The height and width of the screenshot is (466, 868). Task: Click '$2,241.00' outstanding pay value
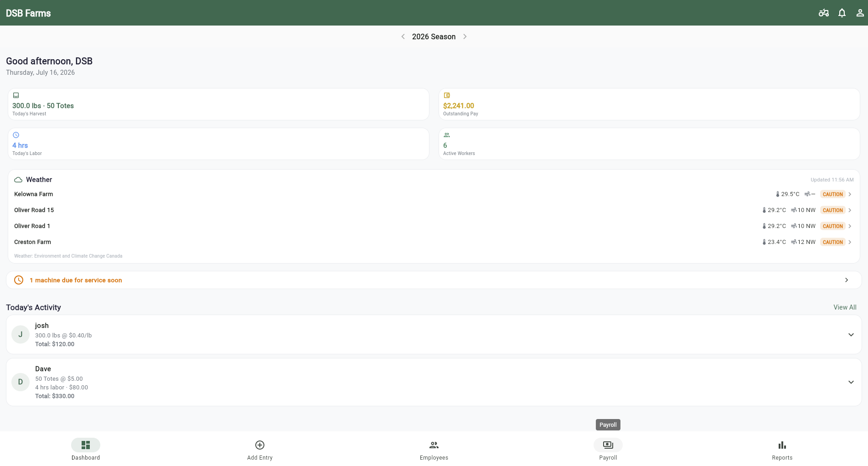(459, 106)
